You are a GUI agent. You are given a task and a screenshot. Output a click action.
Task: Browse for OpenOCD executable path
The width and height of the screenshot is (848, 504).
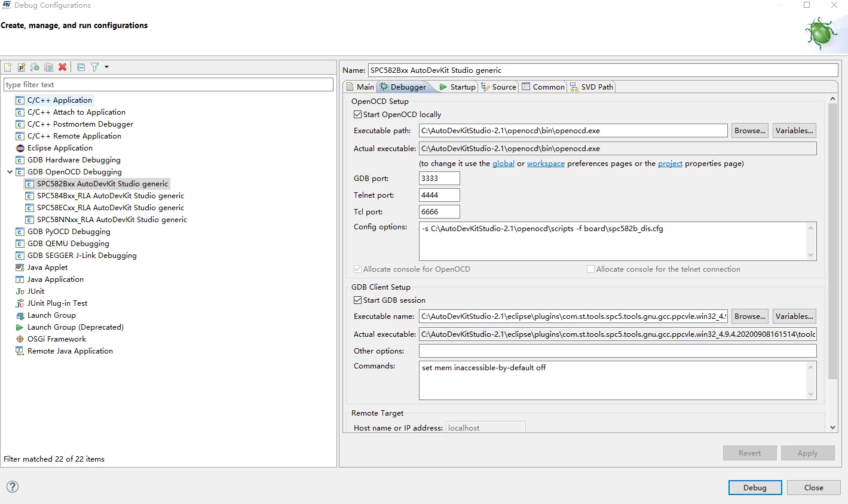tap(750, 131)
